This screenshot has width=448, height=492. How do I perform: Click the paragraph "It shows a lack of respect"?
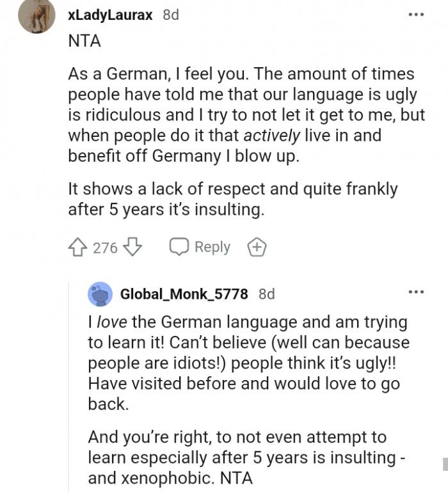(233, 199)
